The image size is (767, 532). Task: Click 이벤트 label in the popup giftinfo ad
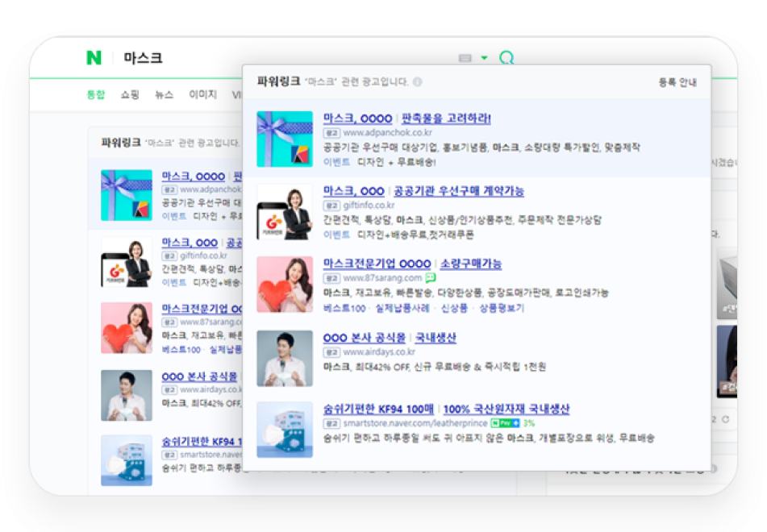coord(336,235)
